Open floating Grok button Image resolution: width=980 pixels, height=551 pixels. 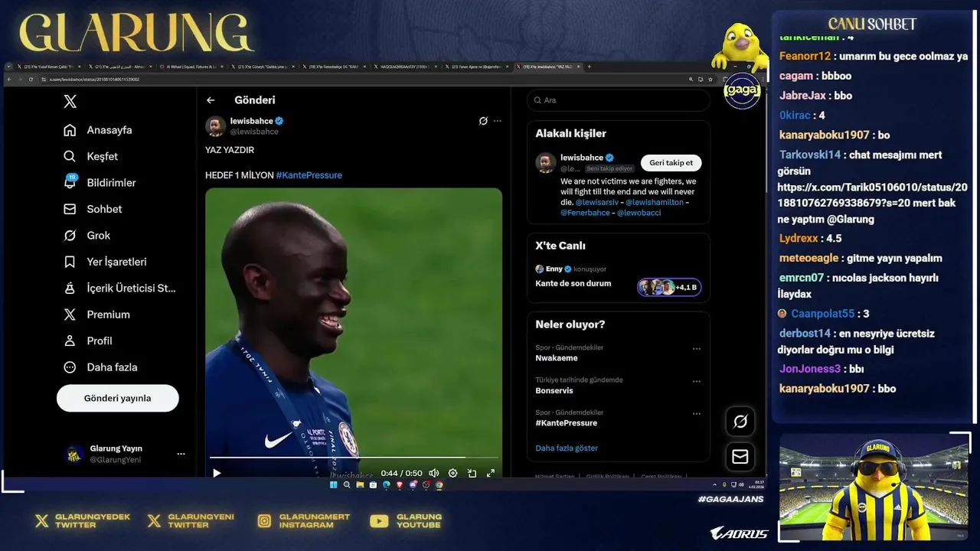[x=740, y=421]
